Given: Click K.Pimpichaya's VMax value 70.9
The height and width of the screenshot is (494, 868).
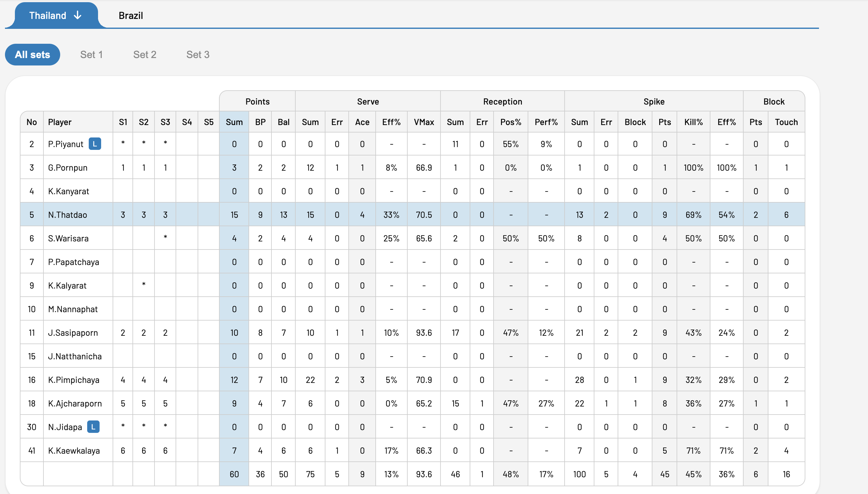Looking at the screenshot, I should coord(424,380).
